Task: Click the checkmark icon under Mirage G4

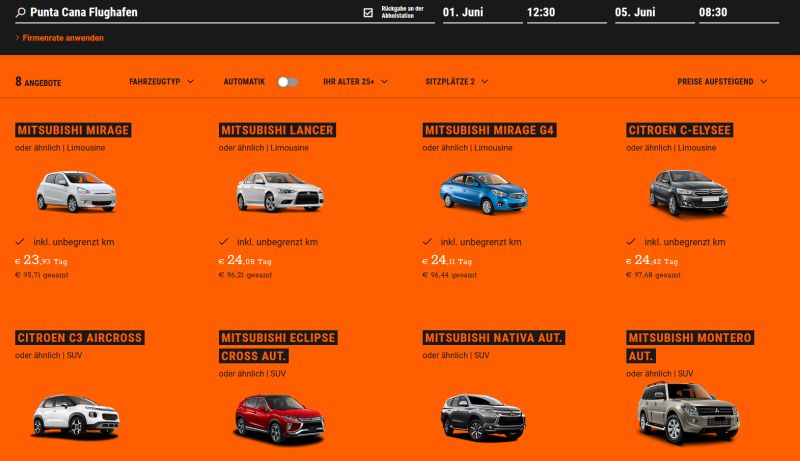Action: (x=427, y=242)
